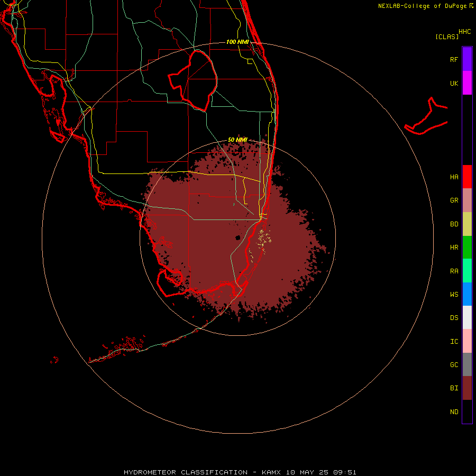Image resolution: width=476 pixels, height=476 pixels.
Task: Click the RA legend label
Action: click(454, 271)
